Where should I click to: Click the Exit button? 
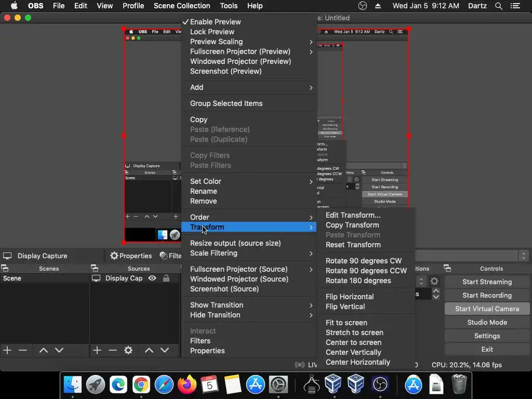(x=487, y=350)
